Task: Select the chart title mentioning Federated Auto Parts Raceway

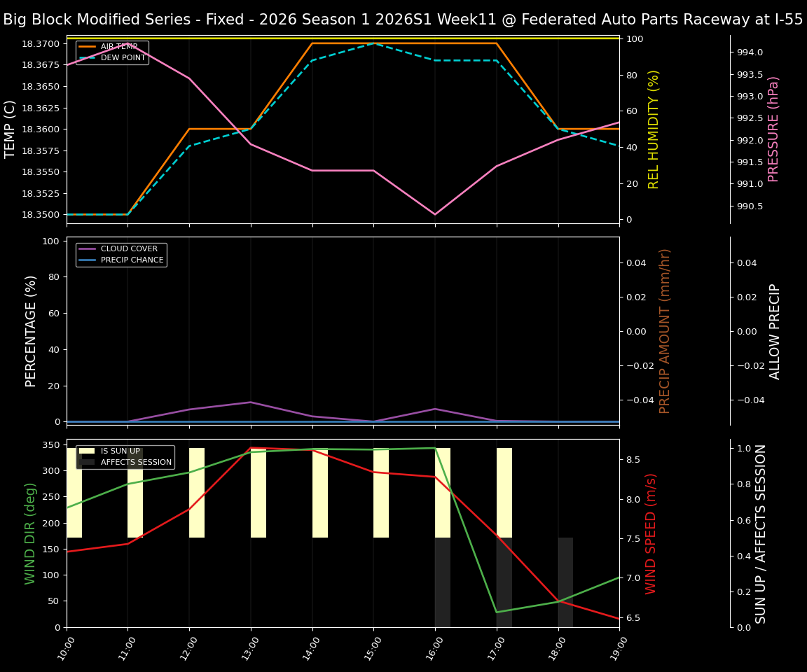Action: click(403, 19)
